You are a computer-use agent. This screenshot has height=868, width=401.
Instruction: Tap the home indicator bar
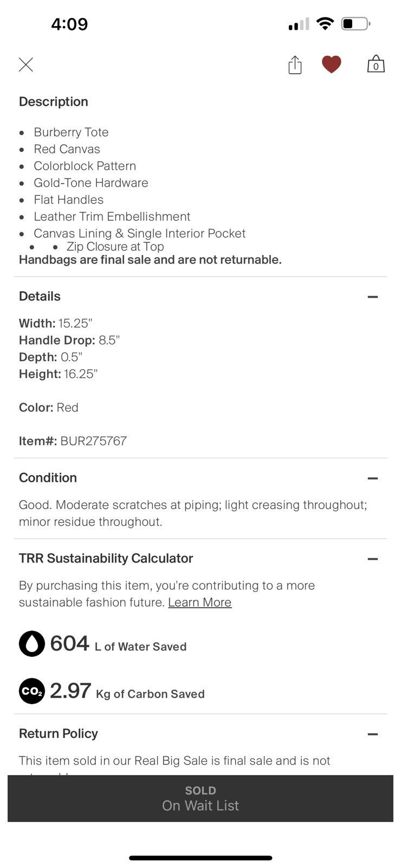[x=200, y=858]
